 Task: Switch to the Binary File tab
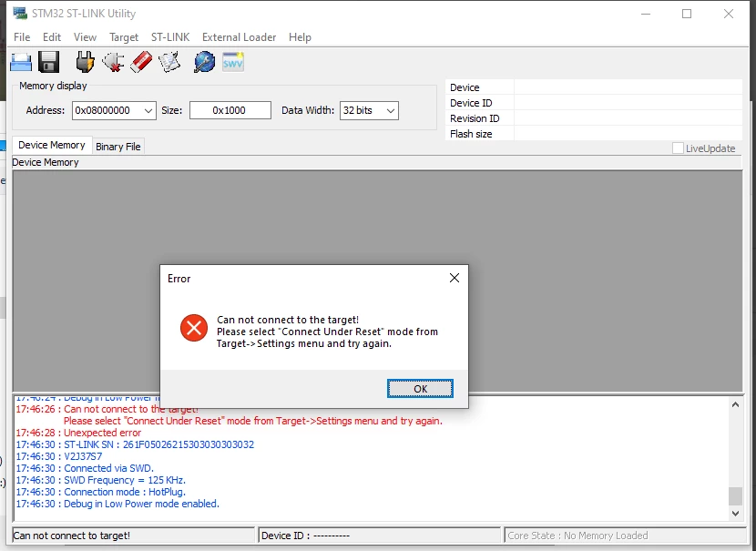tap(118, 147)
